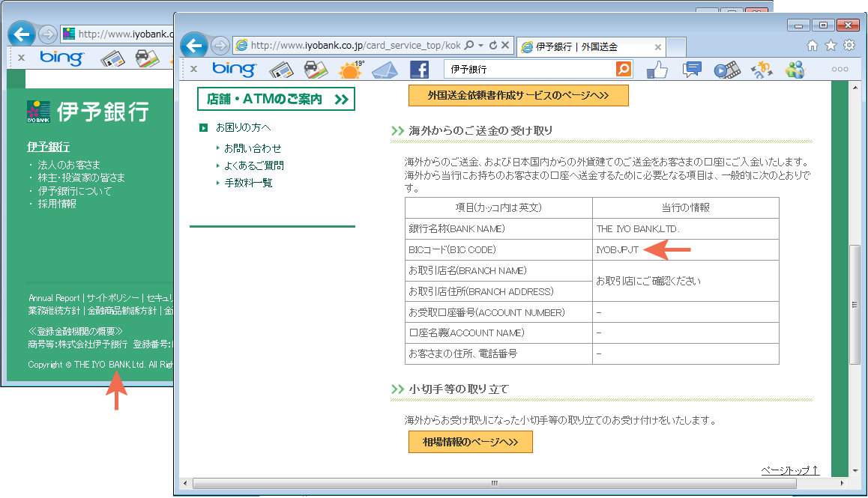Click the thumbs-up like icon
868x498 pixels.
[x=657, y=70]
